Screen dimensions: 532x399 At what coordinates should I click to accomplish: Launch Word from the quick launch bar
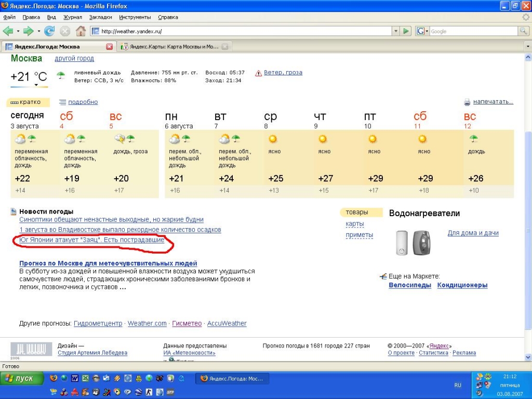click(x=74, y=378)
